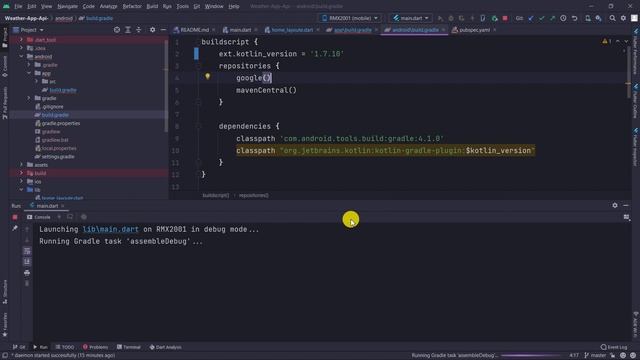Open the Structure vertical tool tab
Screen dimensions: 640x360
[x=4, y=291]
